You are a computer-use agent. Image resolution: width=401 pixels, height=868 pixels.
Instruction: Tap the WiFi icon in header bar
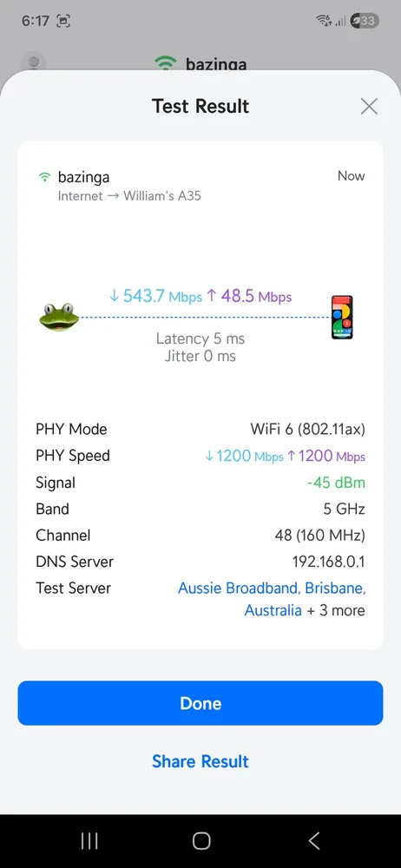[166, 62]
